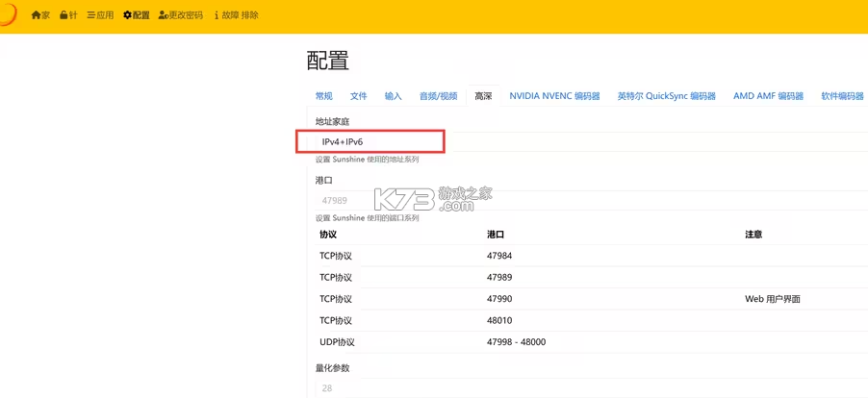The height and width of the screenshot is (398, 868).
Task: Click the 量化参数 label
Action: coord(333,367)
